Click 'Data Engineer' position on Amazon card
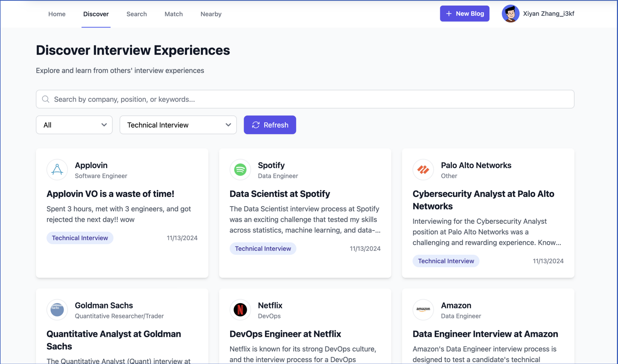The image size is (618, 364). 461,316
